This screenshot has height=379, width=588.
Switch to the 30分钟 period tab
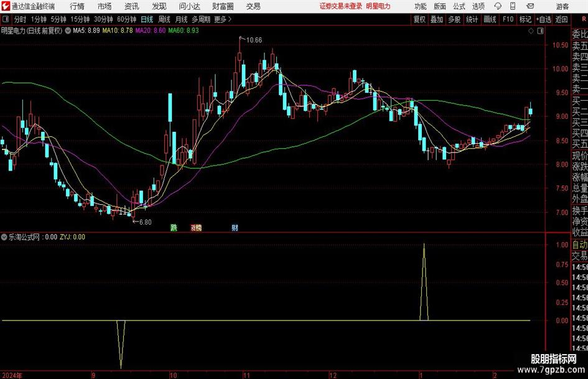pos(103,19)
